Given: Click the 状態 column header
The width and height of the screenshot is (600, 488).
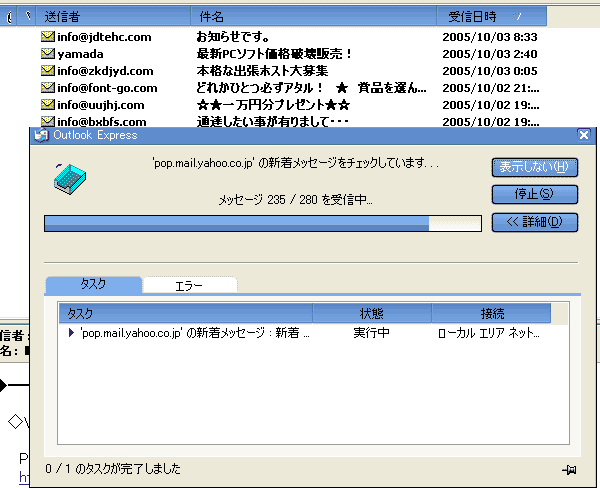Looking at the screenshot, I should point(372,313).
